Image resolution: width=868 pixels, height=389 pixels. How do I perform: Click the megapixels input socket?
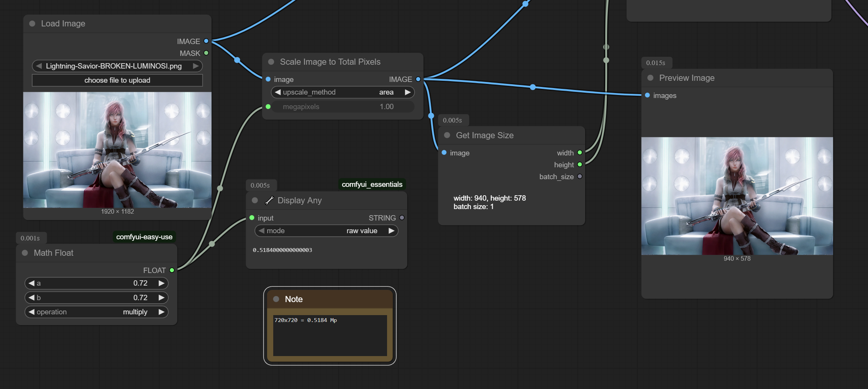tap(268, 107)
